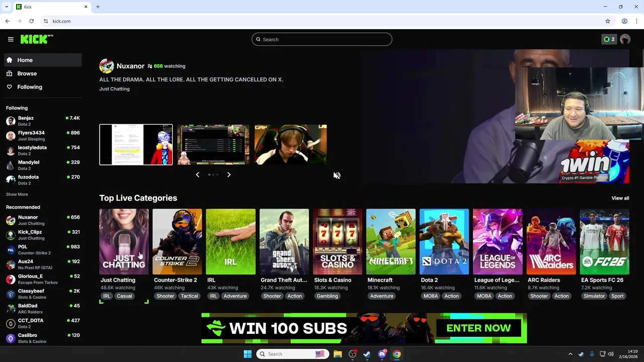The width and height of the screenshot is (644, 362).
Task: Open the Grand Theft Auto category card
Action: (x=284, y=241)
